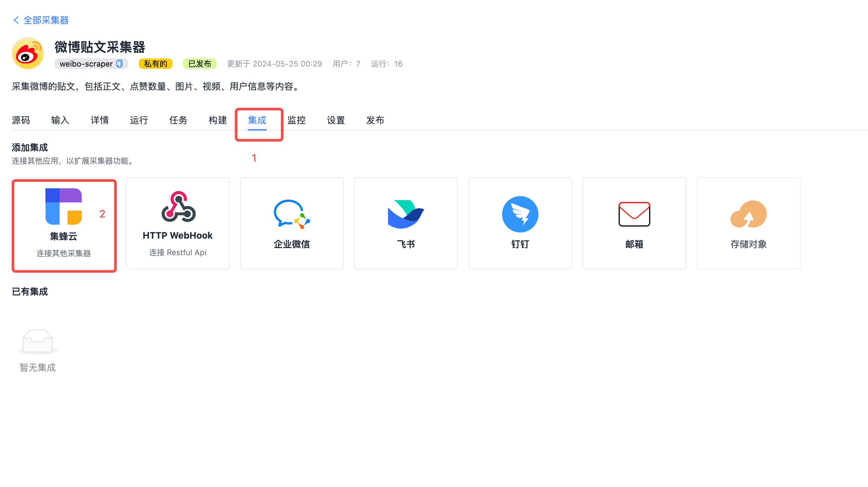This screenshot has height=487, width=868.
Task: Select the 邮箱 label
Action: (x=634, y=244)
